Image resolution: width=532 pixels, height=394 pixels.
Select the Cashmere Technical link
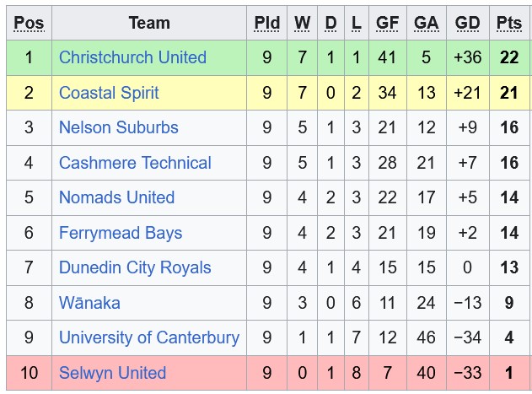pyautogui.click(x=135, y=163)
